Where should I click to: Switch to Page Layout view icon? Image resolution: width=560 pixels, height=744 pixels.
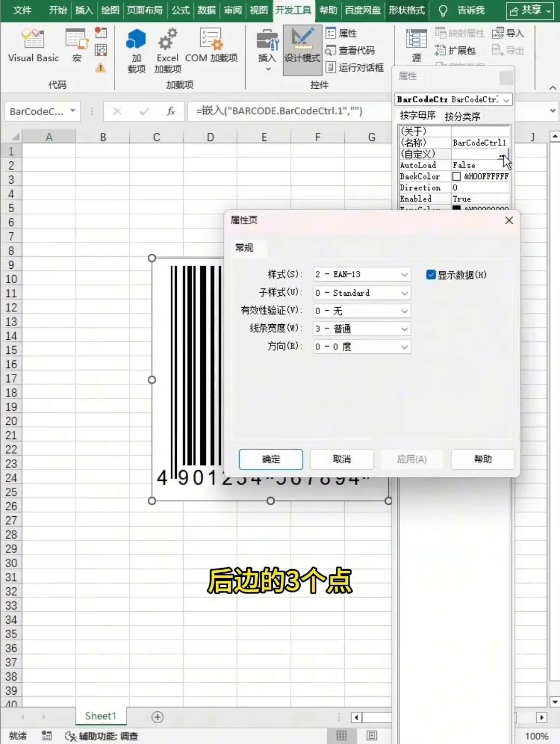tap(372, 736)
